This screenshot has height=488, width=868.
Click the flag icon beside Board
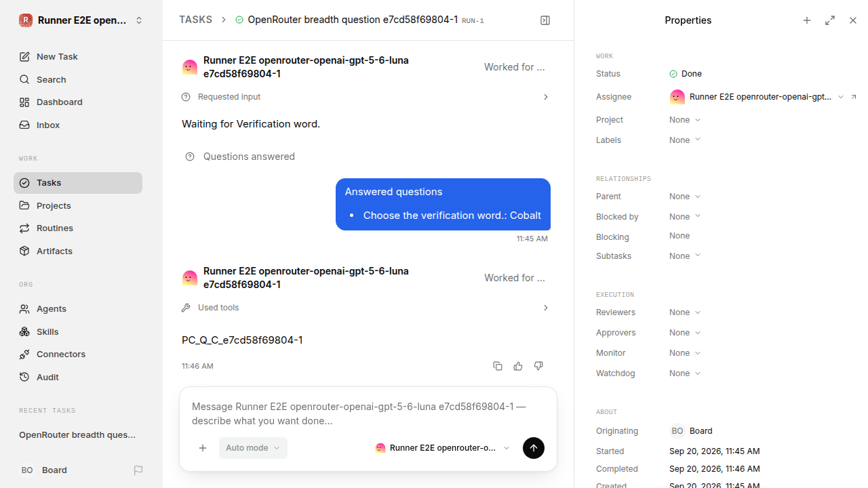click(x=138, y=470)
